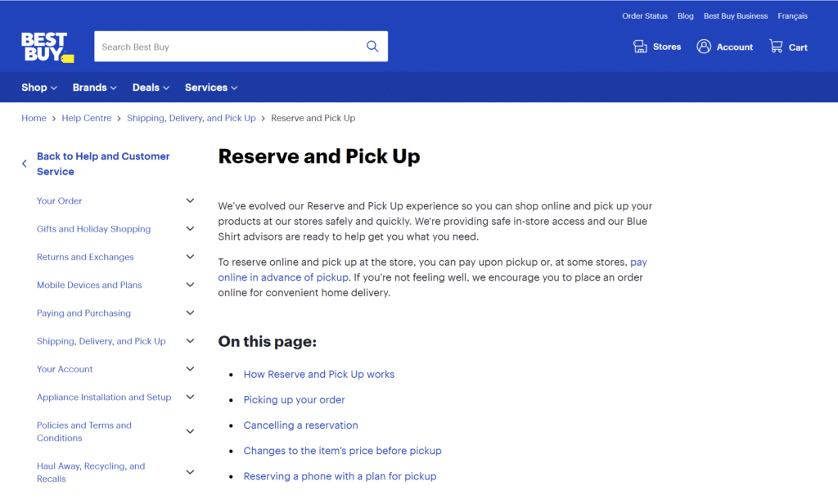The height and width of the screenshot is (504, 838).
Task: Switch to the Français language option
Action: pos(792,16)
